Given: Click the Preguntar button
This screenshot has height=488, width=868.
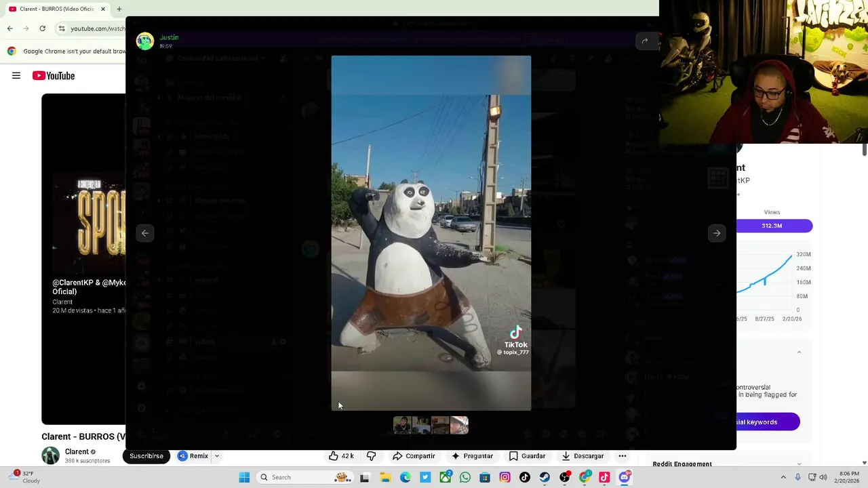Looking at the screenshot, I should click(472, 456).
